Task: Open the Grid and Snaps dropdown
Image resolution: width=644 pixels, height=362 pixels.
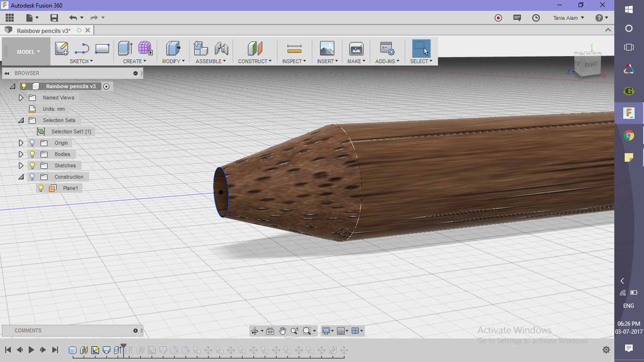Action: 343,331
